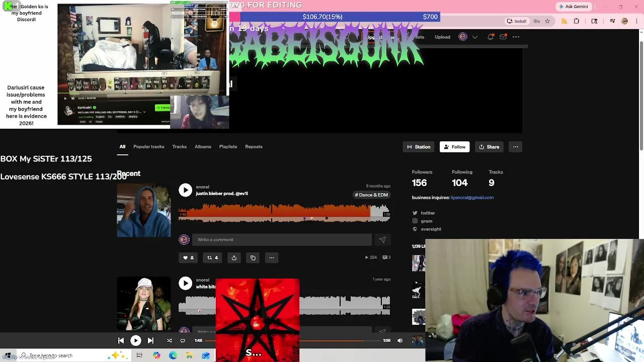
Task: Open RSS feed extension icon
Action: click(x=564, y=21)
